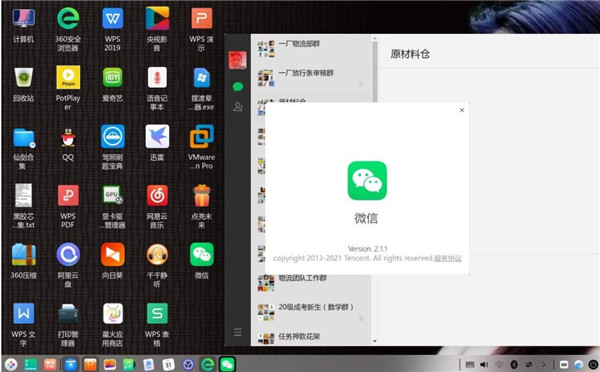Screen dimensions: 600x372
Task: Click the volume speaker tray icon
Action: point(484,365)
